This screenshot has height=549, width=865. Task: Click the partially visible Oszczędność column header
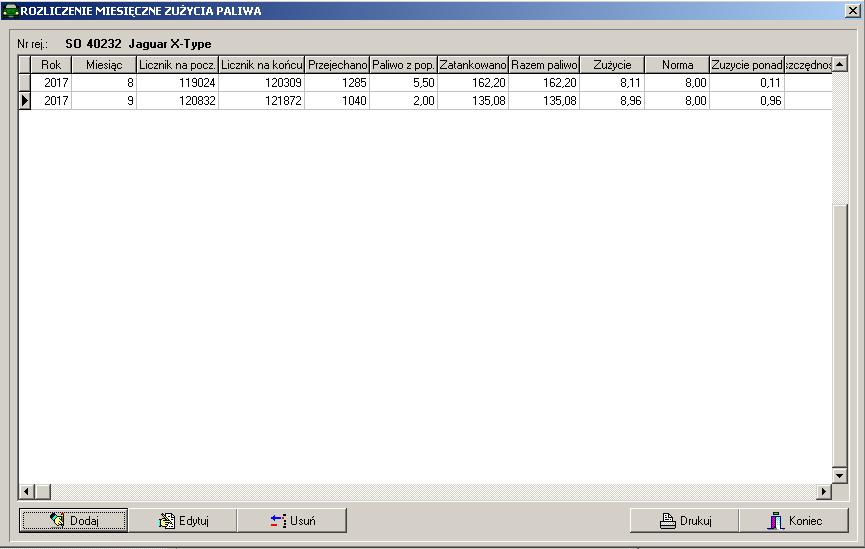click(x=808, y=65)
